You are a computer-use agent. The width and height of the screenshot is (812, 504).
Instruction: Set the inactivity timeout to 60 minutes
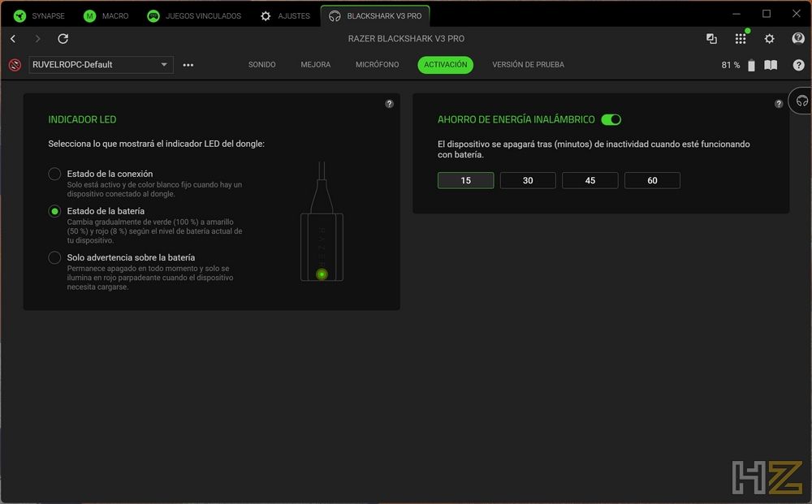(652, 181)
